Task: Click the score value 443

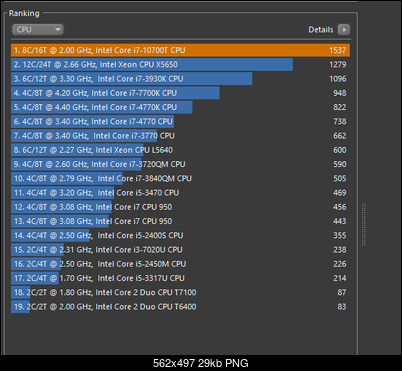Action: pos(340,221)
